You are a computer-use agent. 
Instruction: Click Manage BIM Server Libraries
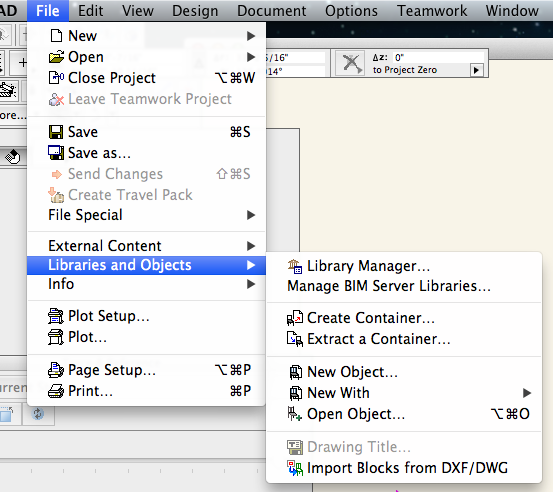click(403, 286)
